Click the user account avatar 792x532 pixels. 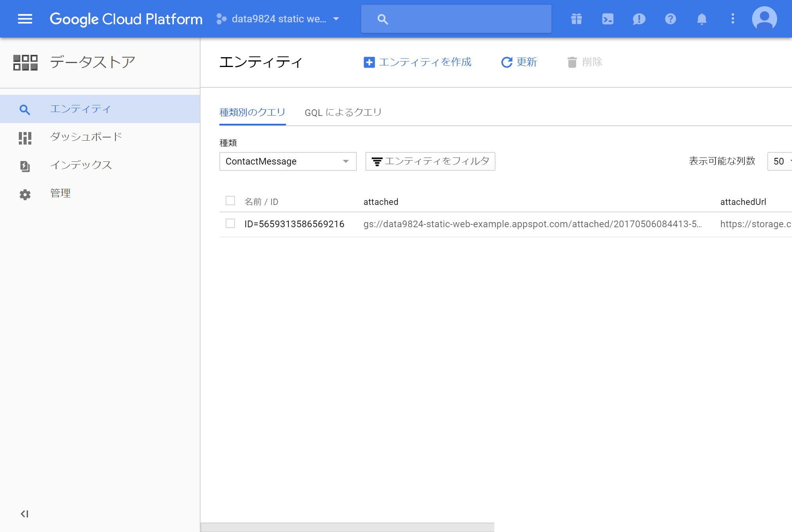[764, 19]
